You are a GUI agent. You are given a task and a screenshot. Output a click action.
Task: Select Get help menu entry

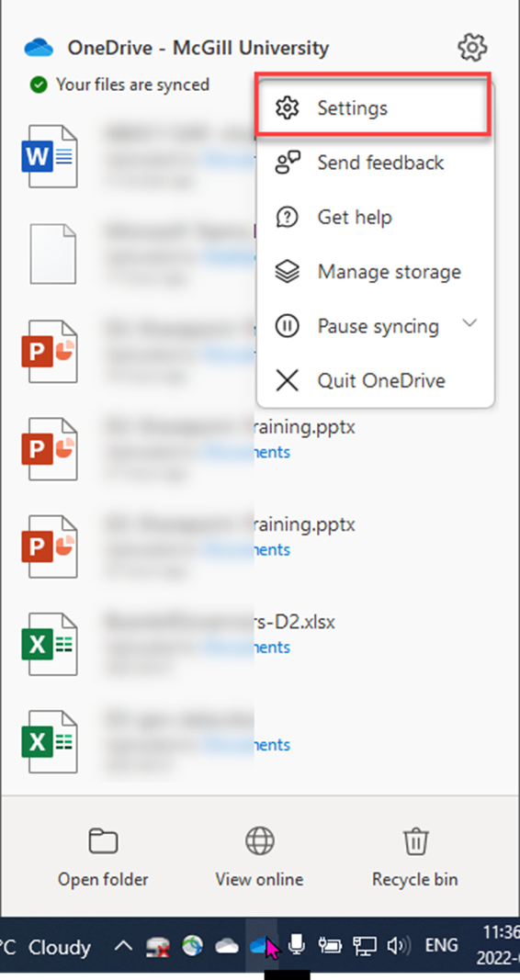pyautogui.click(x=375, y=217)
